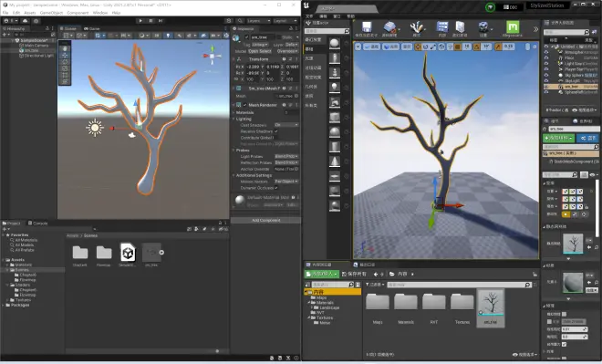
Task: Click Save All button in Content Browser
Action: click(354, 274)
